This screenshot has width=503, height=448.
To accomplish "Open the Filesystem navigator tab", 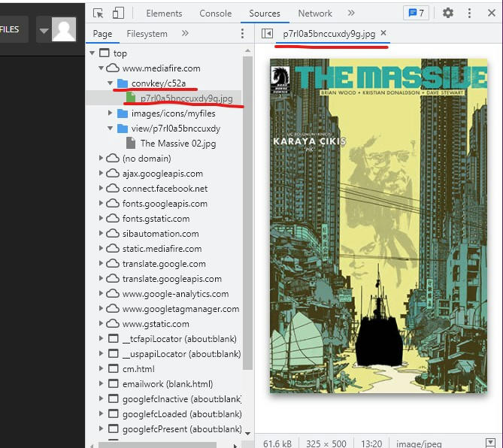I will [147, 34].
